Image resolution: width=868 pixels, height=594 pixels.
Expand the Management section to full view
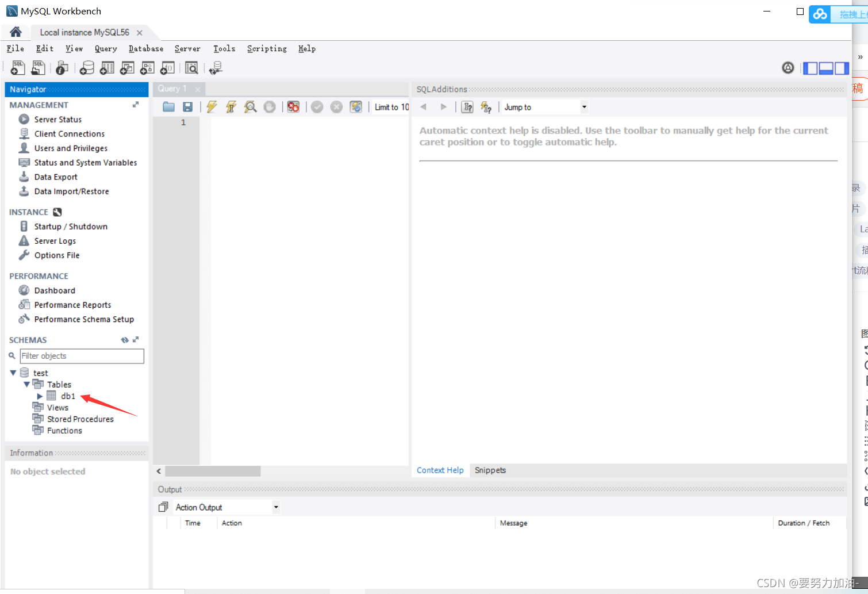coord(136,105)
